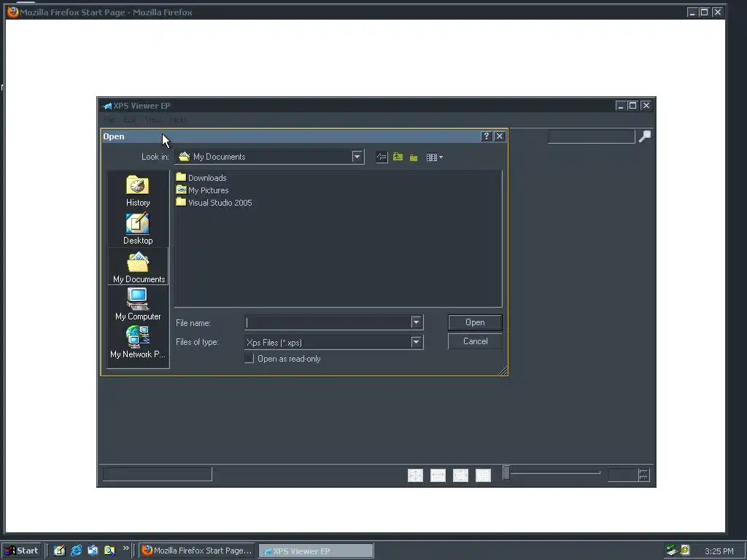The height and width of the screenshot is (560, 747).
Task: Click the My Pictures folder
Action: coord(202,190)
